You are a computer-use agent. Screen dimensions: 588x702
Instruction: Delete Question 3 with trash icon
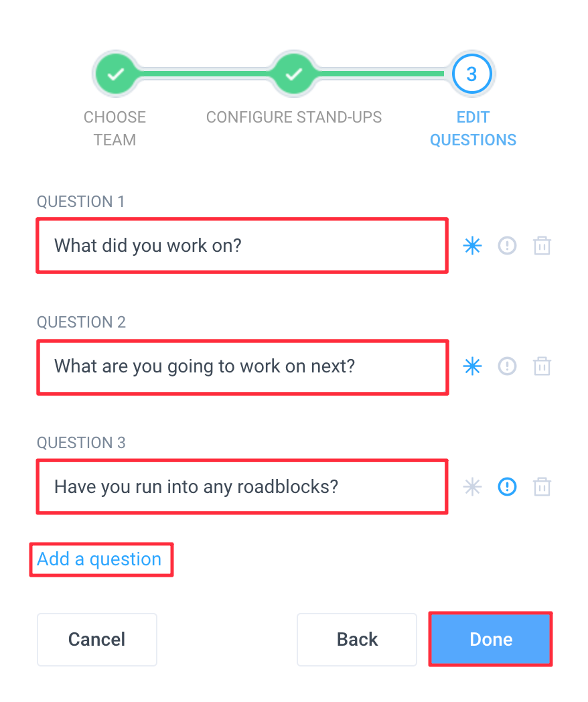pos(542,487)
